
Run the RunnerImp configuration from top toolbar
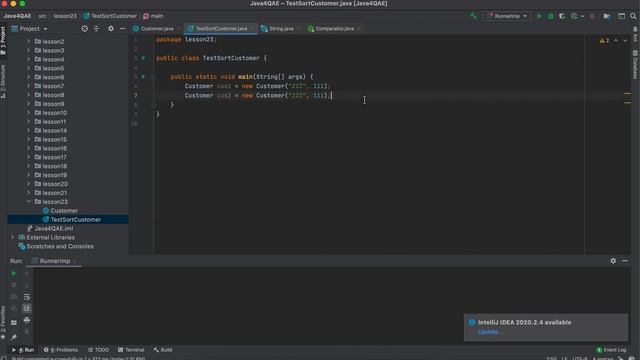[539, 16]
